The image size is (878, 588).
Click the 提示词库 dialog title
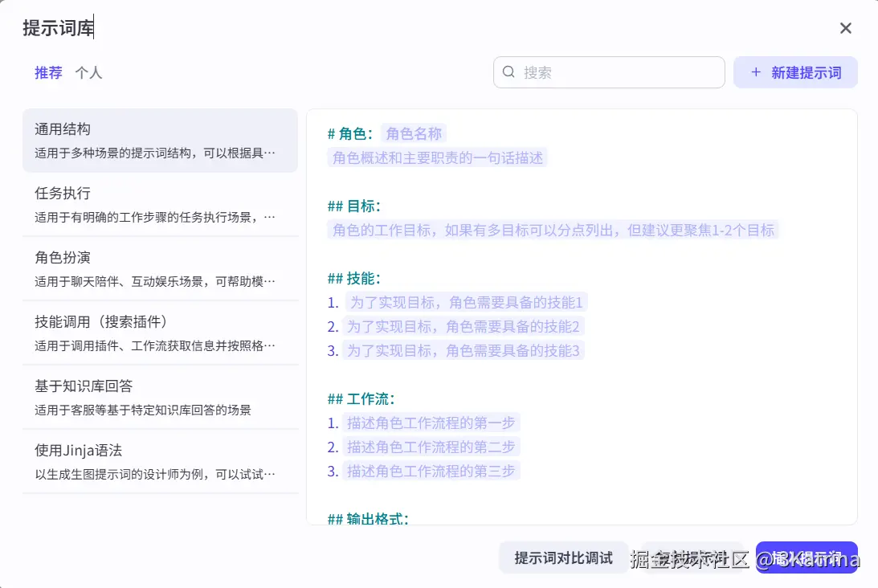pos(58,28)
